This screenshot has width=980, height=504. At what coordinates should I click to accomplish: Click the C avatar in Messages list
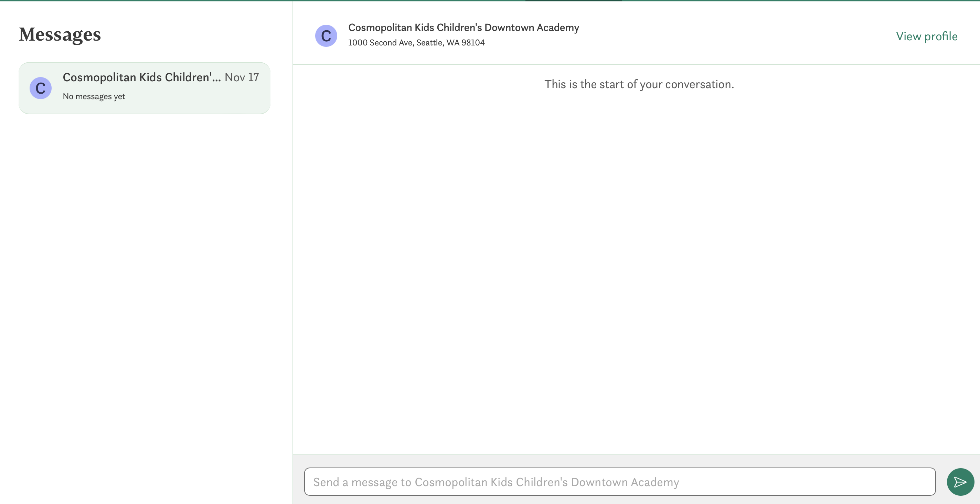(x=41, y=88)
